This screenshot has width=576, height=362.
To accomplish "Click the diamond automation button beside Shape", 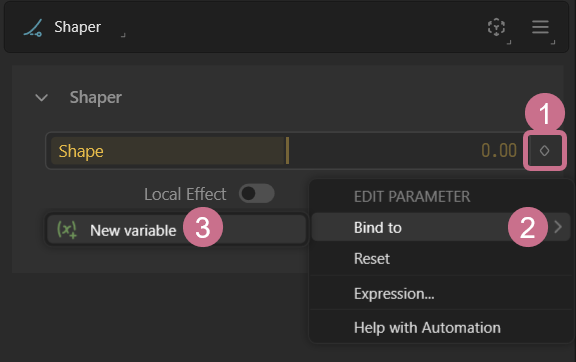I will tap(544, 151).
